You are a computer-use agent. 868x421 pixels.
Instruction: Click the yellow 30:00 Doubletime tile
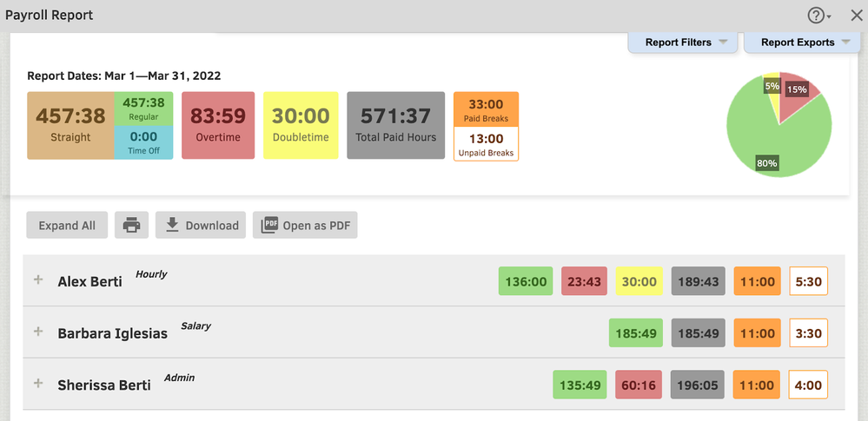pyautogui.click(x=301, y=125)
